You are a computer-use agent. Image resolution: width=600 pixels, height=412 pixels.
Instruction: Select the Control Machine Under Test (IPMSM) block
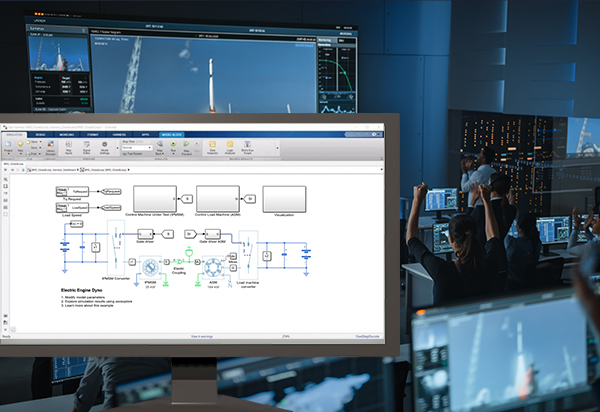pyautogui.click(x=152, y=199)
